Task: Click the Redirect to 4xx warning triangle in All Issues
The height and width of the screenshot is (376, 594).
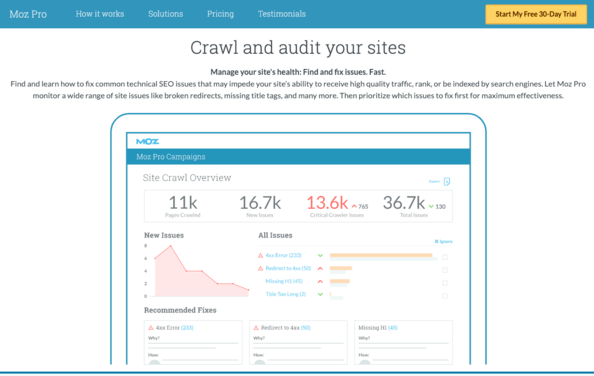Action: tap(261, 268)
